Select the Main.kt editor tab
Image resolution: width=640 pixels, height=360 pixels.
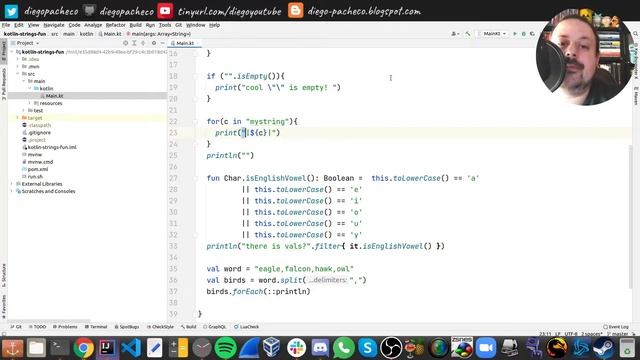pos(185,43)
